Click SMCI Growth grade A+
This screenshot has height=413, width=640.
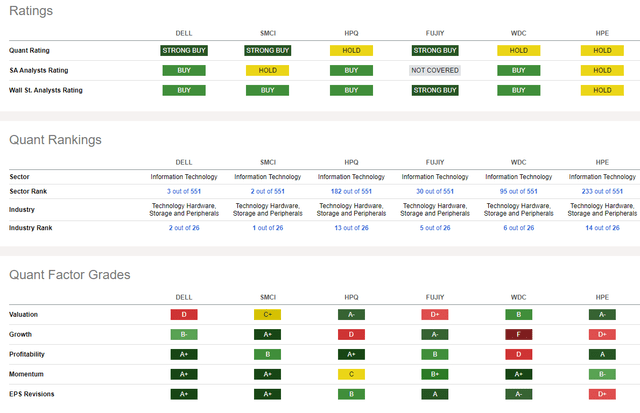click(x=267, y=335)
